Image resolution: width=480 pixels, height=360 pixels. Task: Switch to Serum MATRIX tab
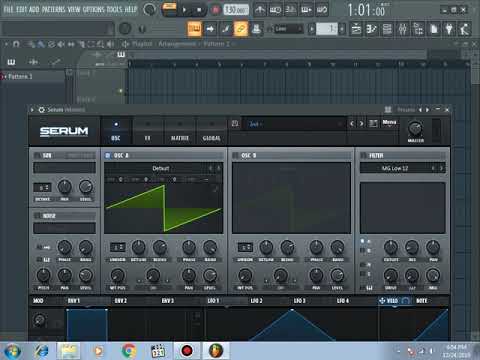pos(180,131)
